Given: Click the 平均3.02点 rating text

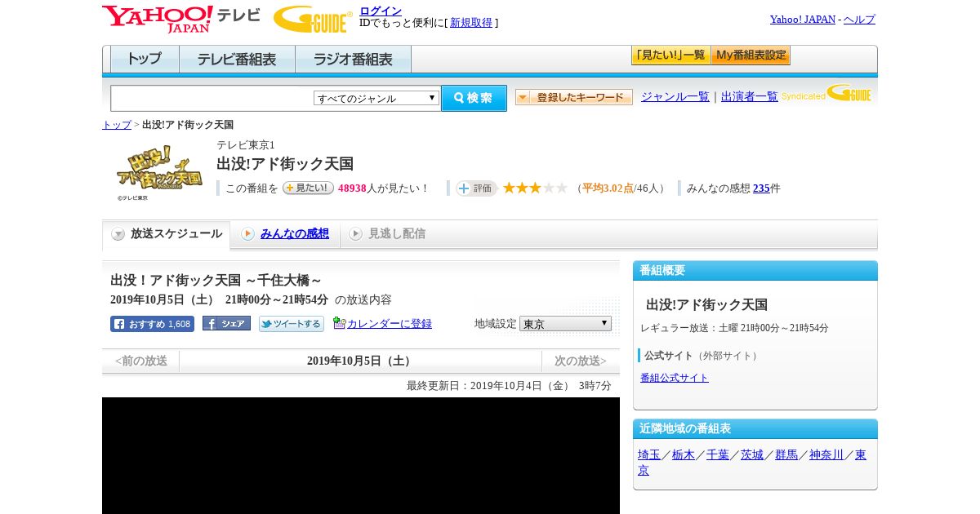Looking at the screenshot, I should point(608,188).
